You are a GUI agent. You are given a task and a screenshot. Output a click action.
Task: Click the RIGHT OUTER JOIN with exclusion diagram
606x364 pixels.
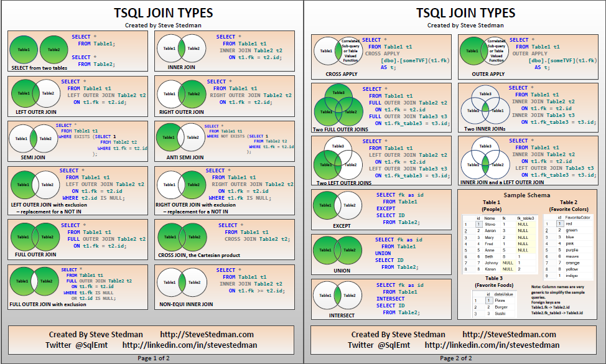coord(181,185)
